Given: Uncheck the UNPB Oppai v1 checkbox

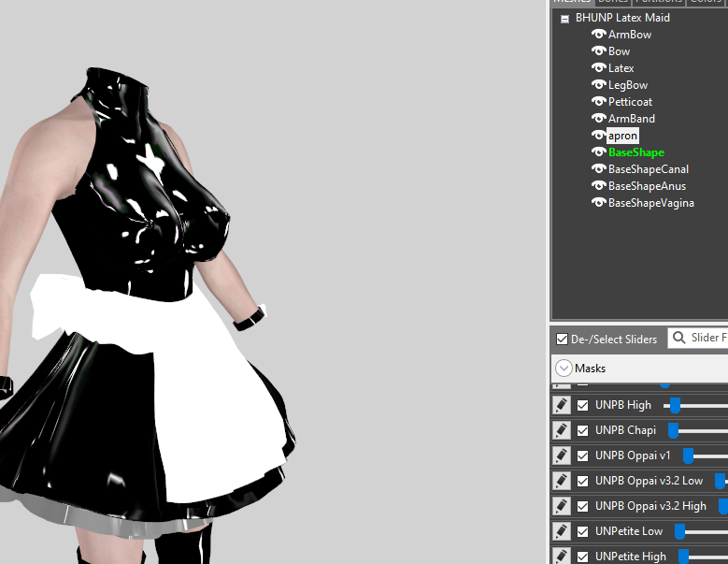Looking at the screenshot, I should (x=582, y=456).
